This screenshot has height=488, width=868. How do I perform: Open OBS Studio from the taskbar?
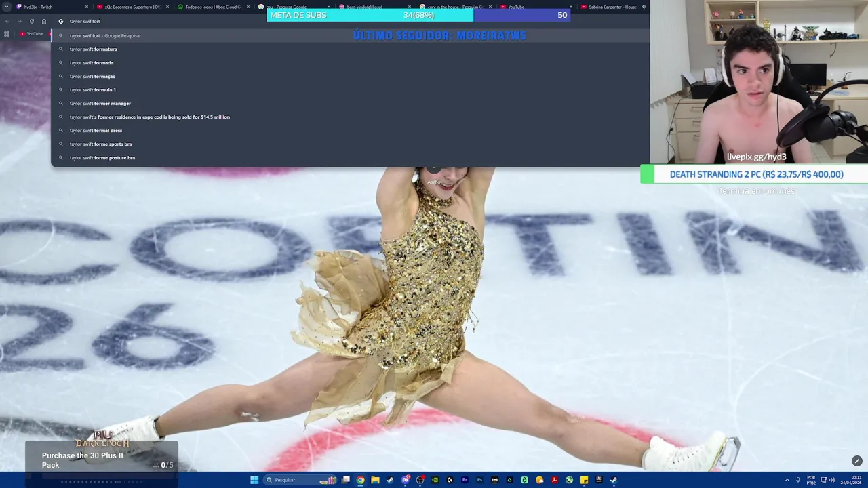(x=420, y=480)
